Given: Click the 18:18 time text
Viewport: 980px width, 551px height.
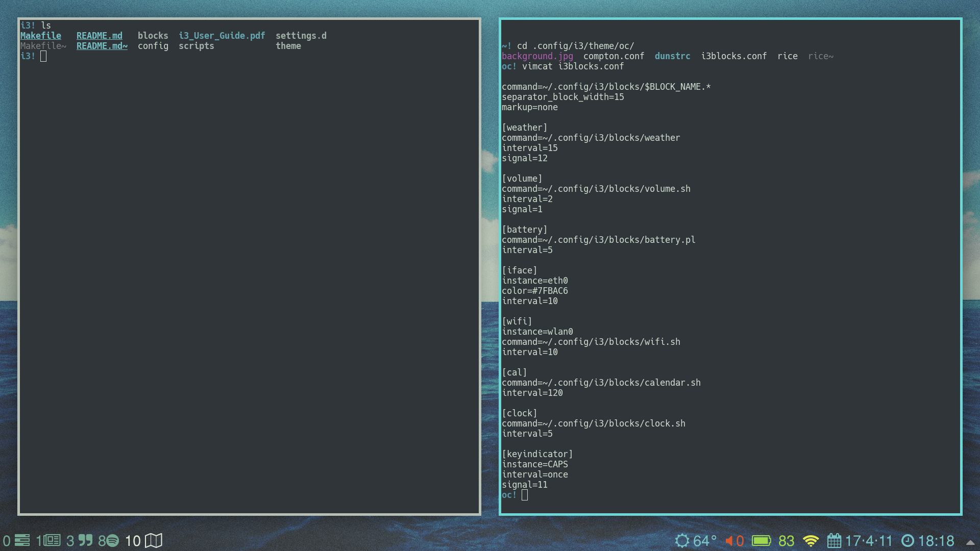Looking at the screenshot, I should point(936,540).
